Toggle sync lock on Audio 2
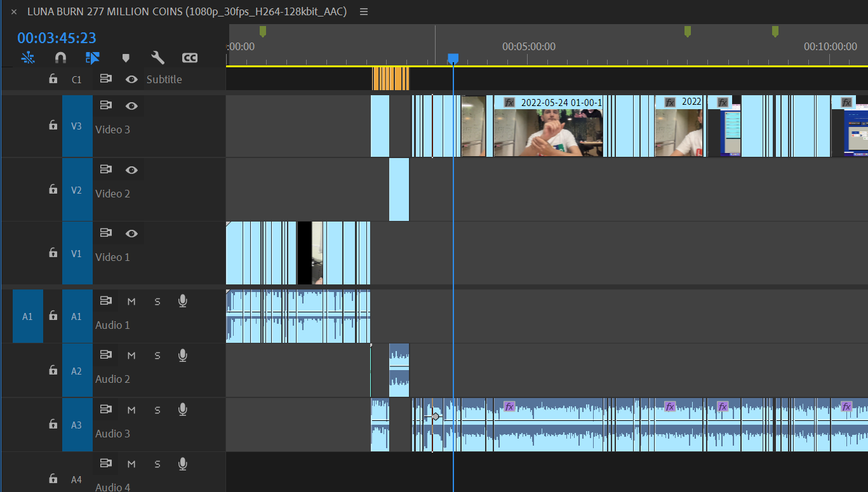The width and height of the screenshot is (868, 492). click(x=106, y=355)
